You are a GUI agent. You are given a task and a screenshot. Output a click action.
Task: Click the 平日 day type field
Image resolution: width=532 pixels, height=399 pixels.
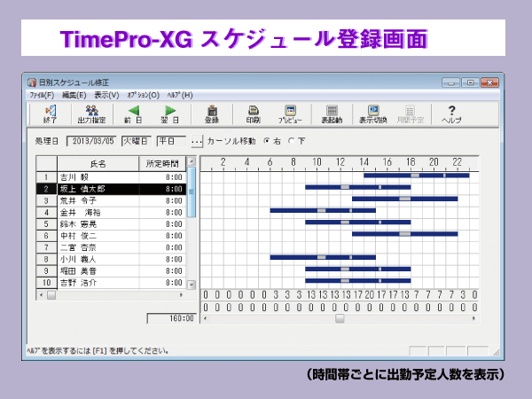pyautogui.click(x=171, y=141)
